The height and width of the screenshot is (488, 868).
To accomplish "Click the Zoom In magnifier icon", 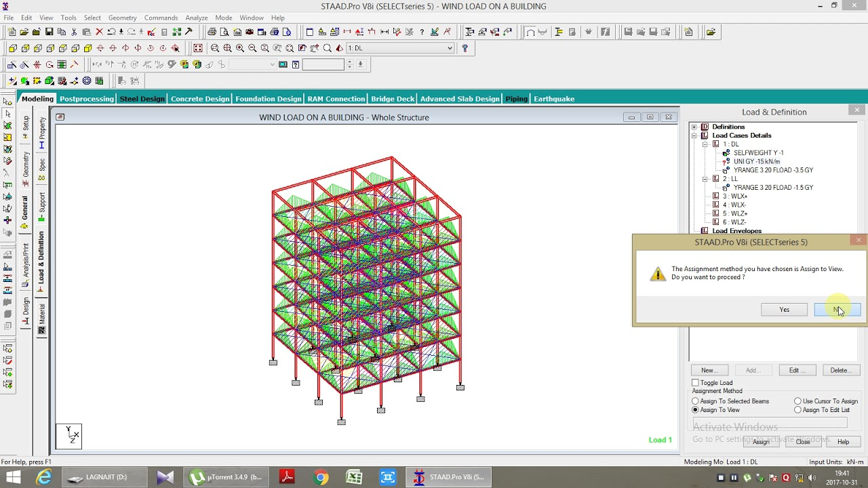I will coord(239,48).
